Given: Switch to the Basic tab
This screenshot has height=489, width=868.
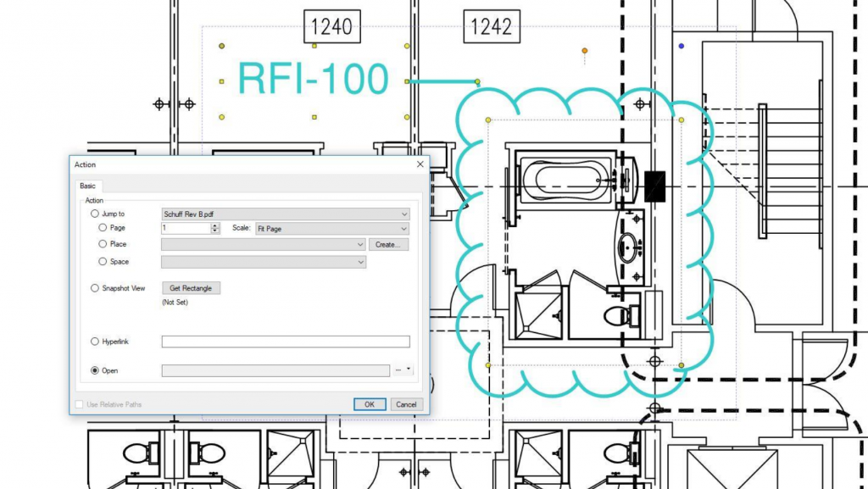Looking at the screenshot, I should (88, 186).
